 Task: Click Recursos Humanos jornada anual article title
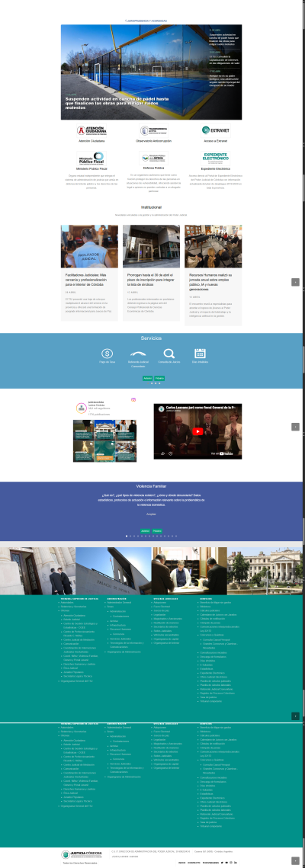(213, 280)
